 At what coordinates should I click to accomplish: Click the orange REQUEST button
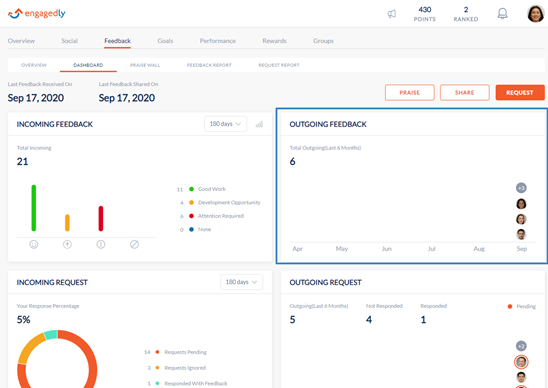[x=520, y=93]
